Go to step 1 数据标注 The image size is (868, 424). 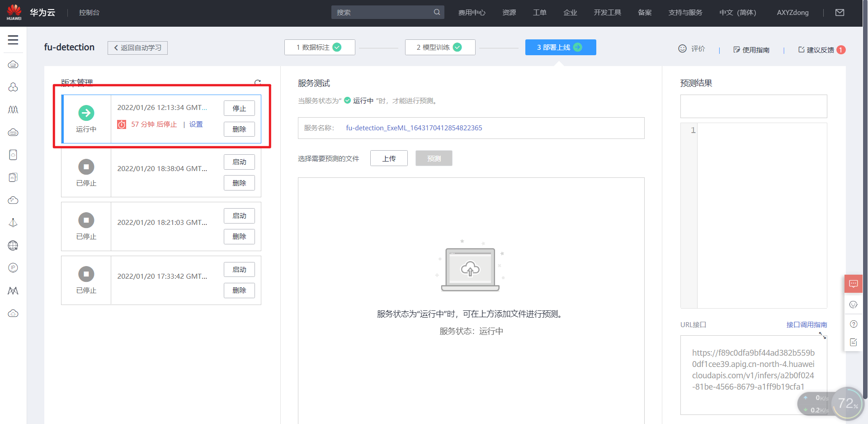click(320, 47)
